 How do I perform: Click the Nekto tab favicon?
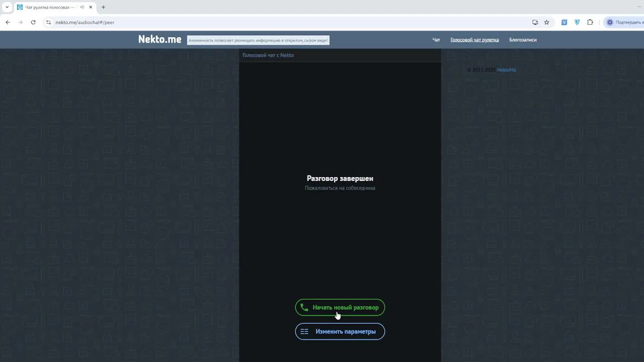tap(20, 7)
